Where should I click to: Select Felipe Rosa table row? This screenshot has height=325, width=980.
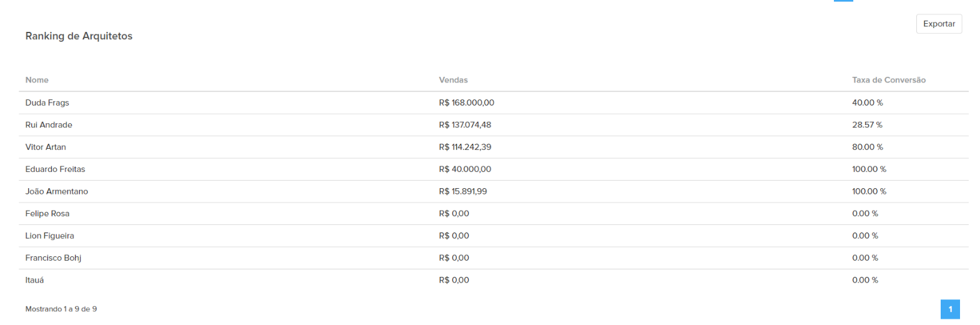click(47, 214)
